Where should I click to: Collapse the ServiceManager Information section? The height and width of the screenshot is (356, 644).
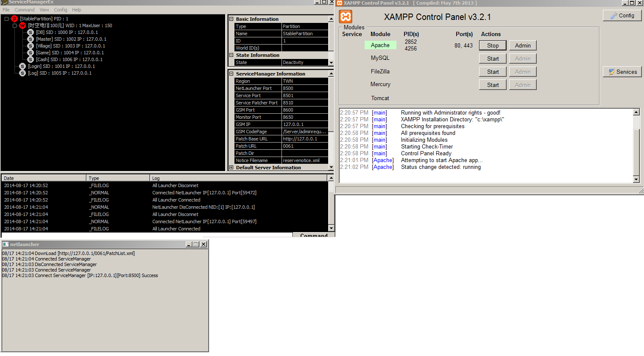pos(231,74)
